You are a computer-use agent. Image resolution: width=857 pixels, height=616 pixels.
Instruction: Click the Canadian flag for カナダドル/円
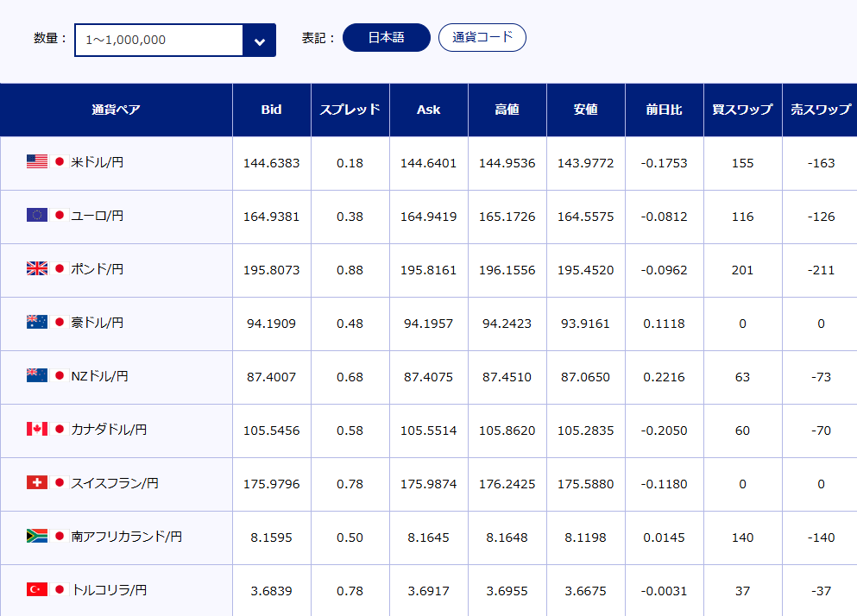pos(37,429)
